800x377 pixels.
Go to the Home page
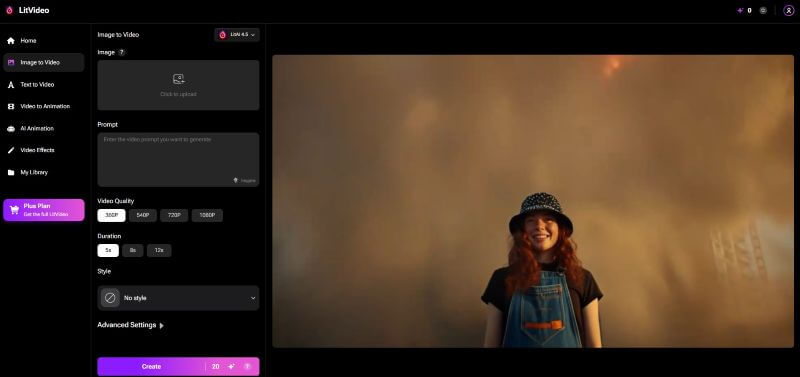(43, 40)
